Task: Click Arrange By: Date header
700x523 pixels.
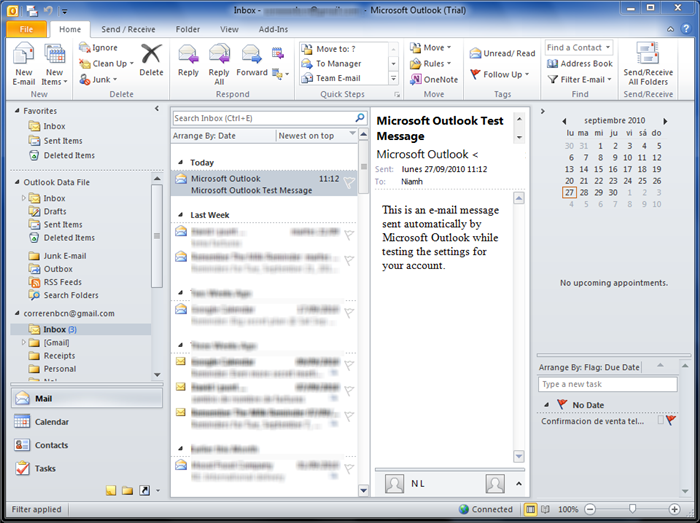Action: pos(223,136)
